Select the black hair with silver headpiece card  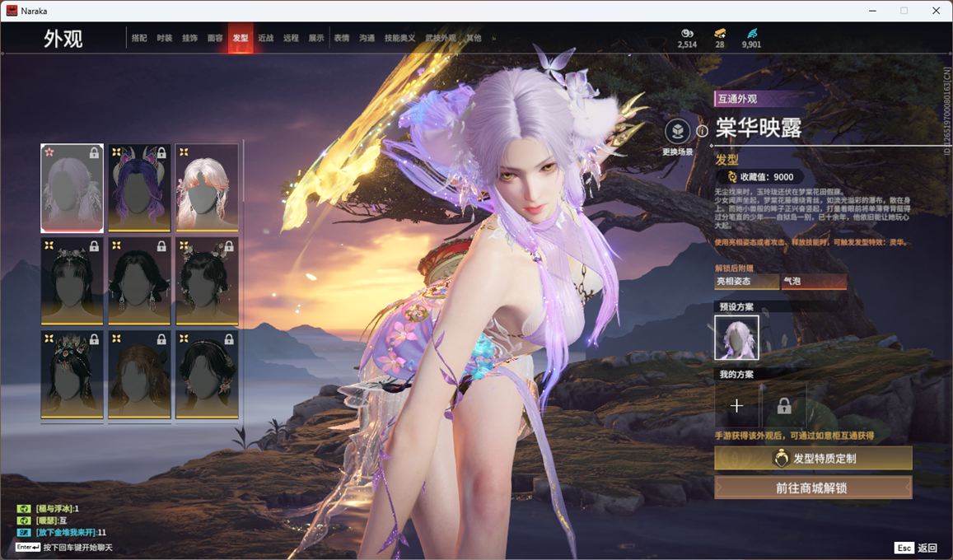pos(72,281)
